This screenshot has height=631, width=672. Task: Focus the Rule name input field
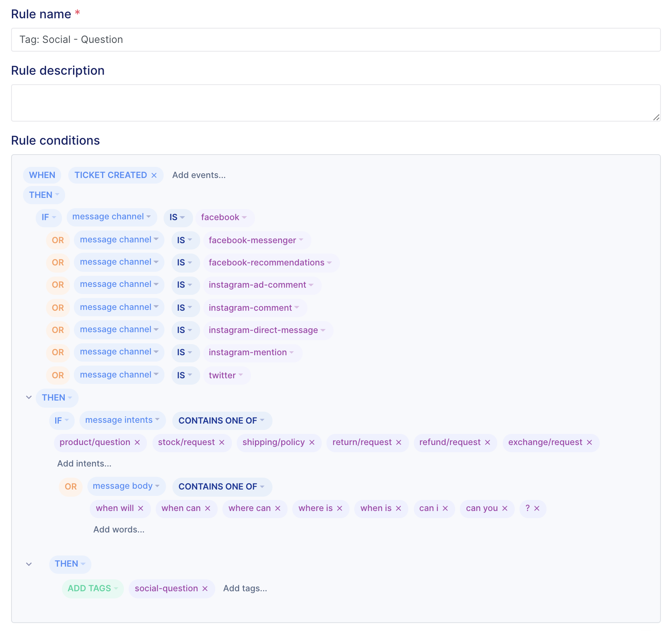336,40
